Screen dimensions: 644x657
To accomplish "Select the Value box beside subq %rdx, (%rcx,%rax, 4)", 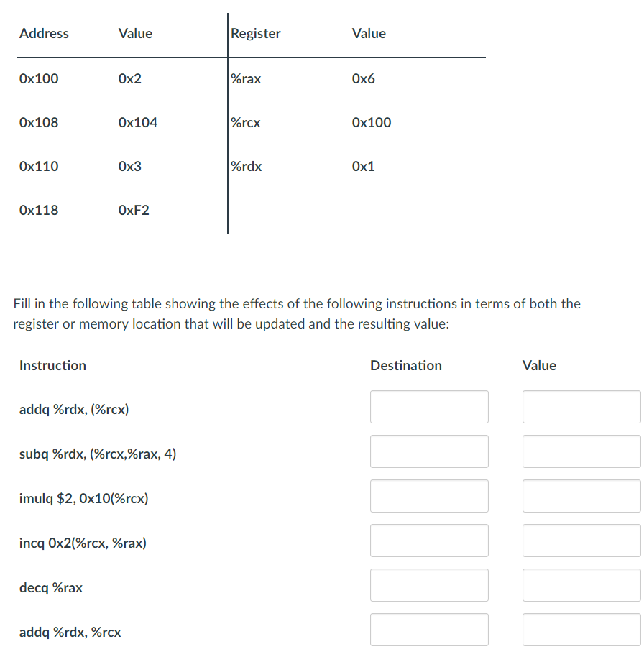I will [x=581, y=451].
